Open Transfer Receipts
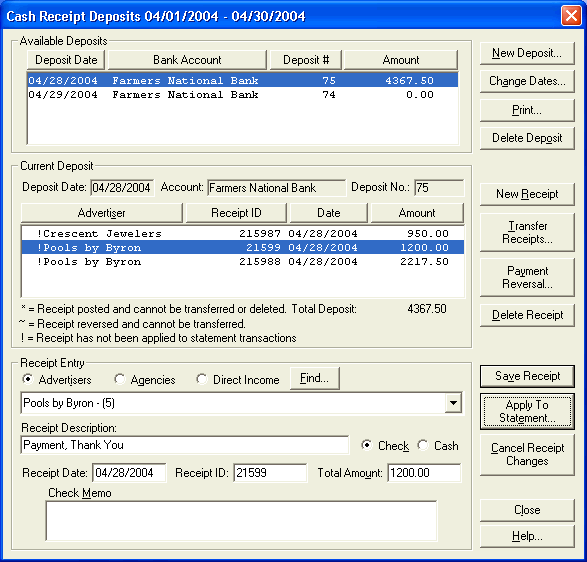Image resolution: width=587 pixels, height=562 pixels. [x=527, y=232]
